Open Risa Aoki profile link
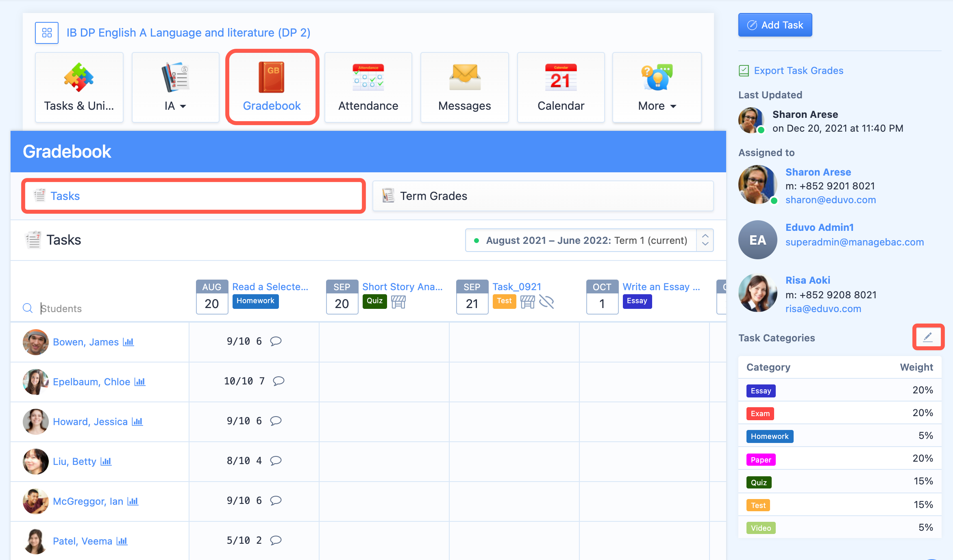Viewport: 953px width, 560px height. tap(808, 280)
